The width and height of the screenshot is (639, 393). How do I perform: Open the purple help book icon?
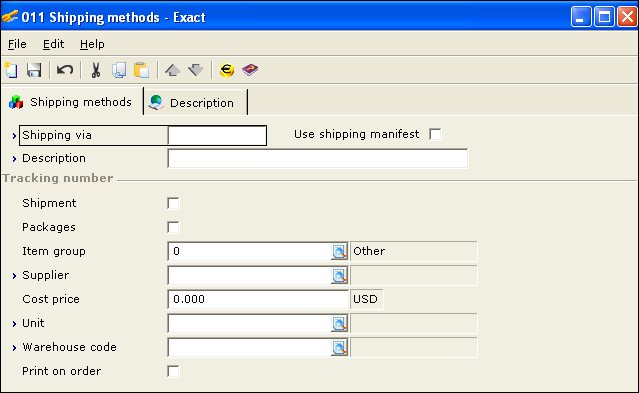point(250,70)
